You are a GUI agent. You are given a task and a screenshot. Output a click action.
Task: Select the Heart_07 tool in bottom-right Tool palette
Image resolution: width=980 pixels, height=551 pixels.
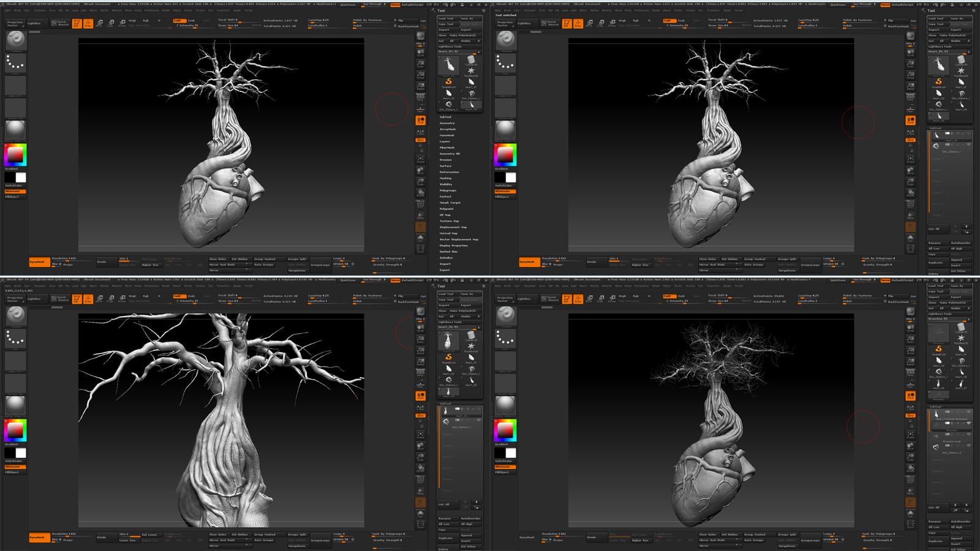(961, 382)
